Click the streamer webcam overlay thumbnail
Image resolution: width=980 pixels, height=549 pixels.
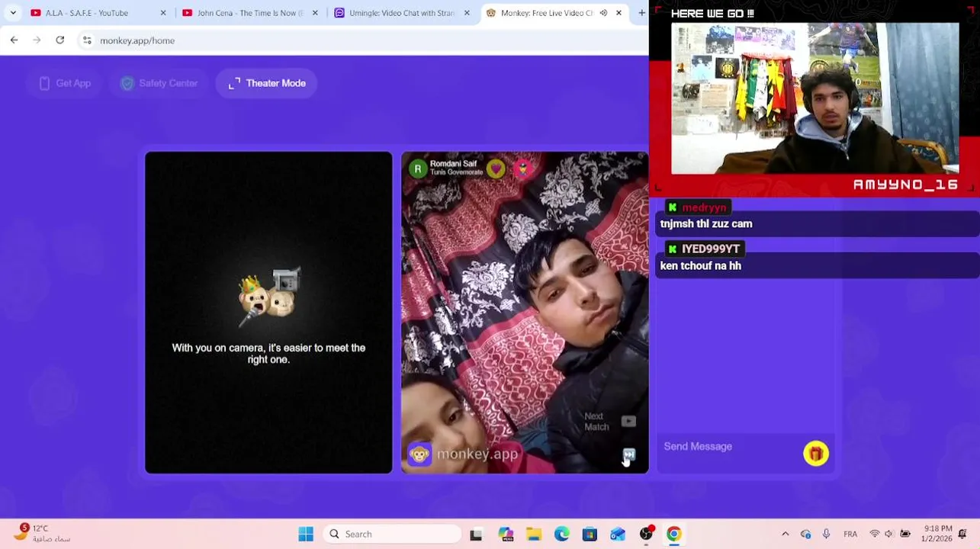tap(815, 98)
